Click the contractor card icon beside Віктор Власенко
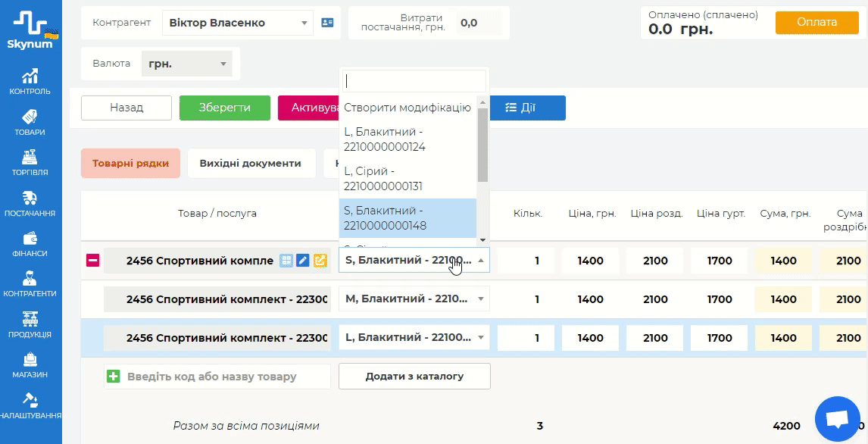This screenshot has width=868, height=444. pyautogui.click(x=327, y=23)
